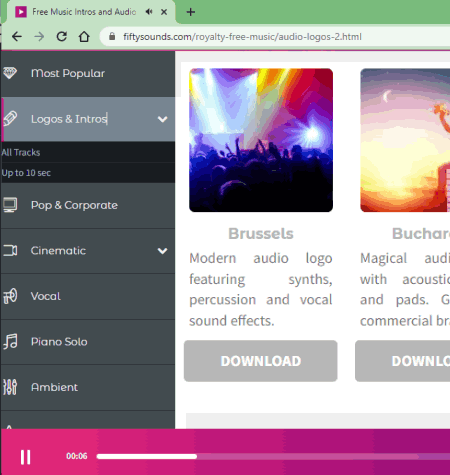The image size is (450, 475).
Task: Download the Brussels track
Action: tap(261, 361)
